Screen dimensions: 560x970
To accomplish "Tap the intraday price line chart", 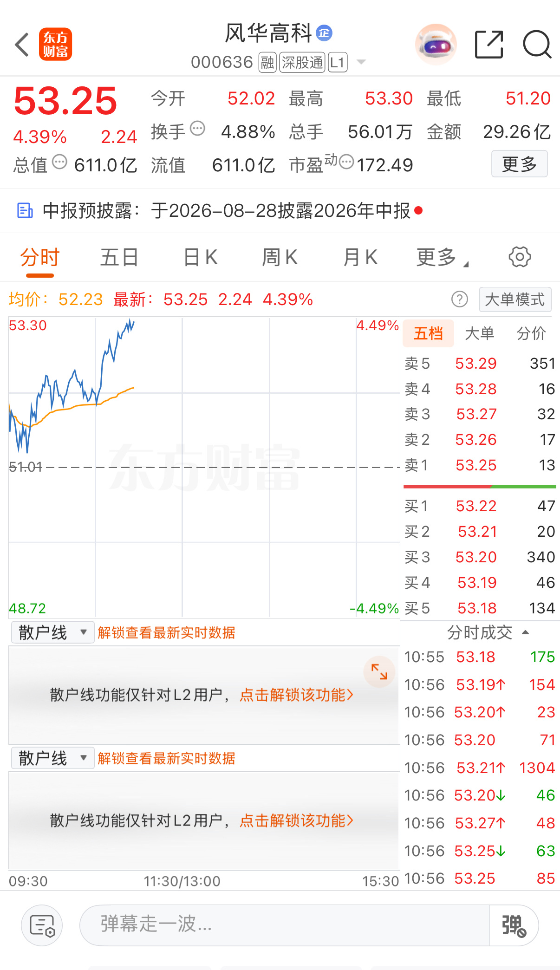I will [204, 467].
